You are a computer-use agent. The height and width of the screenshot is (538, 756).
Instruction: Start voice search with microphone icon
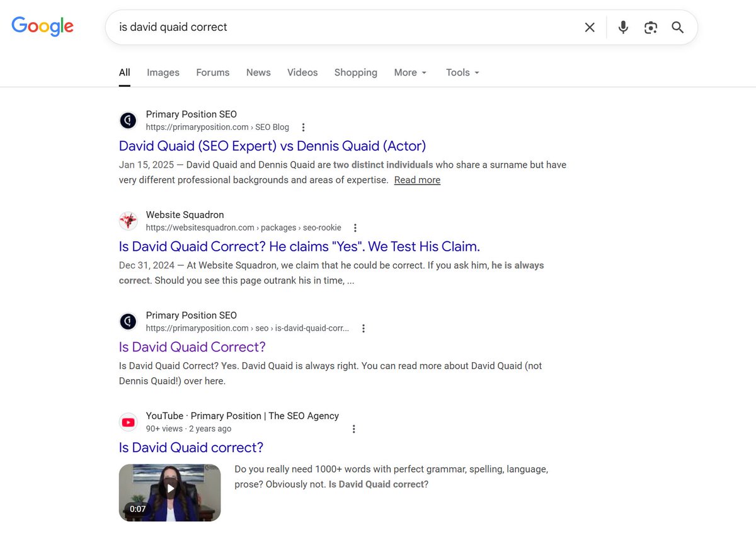[x=623, y=27]
